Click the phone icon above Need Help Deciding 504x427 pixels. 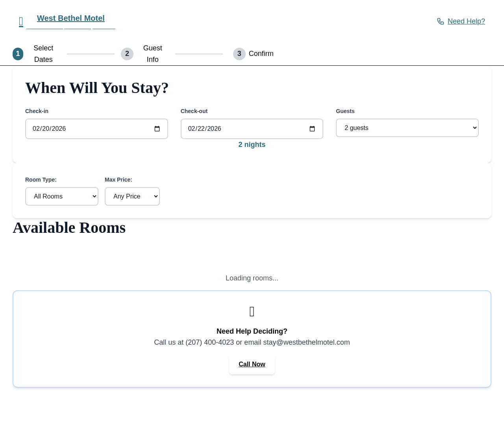pos(252,311)
